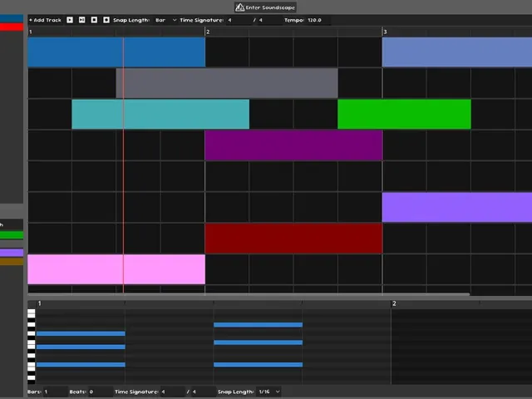Click the arrangement horizontal scrollbar

pos(249,294)
